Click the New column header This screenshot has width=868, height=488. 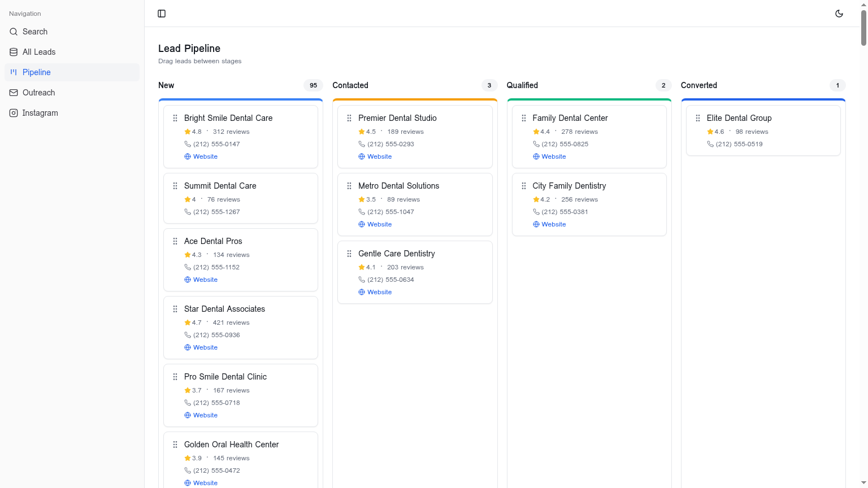(166, 85)
